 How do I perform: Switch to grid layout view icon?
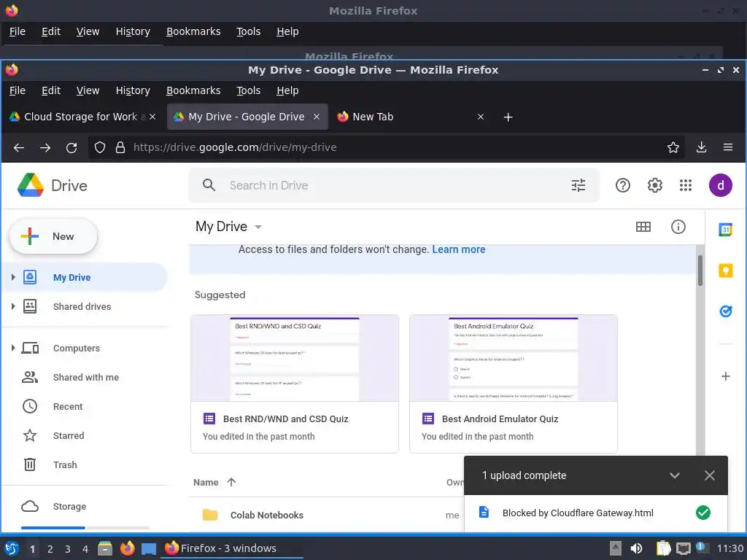coord(643,227)
